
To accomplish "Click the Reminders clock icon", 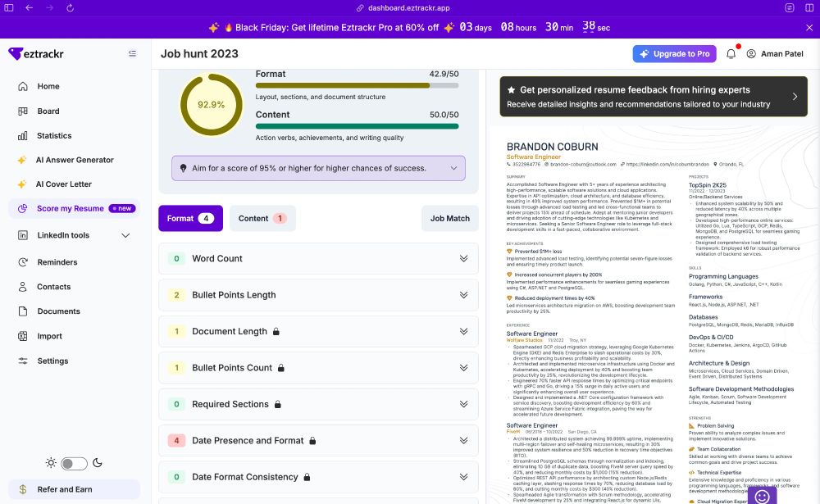I will pyautogui.click(x=22, y=262).
